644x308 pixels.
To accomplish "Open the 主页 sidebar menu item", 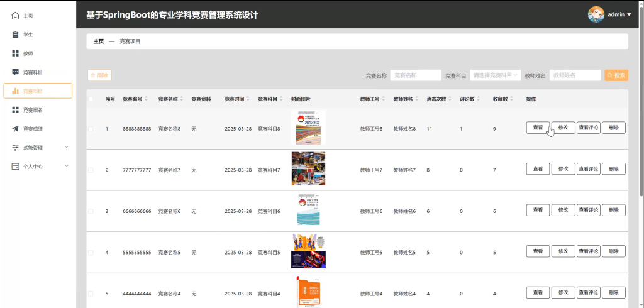I will (38, 16).
